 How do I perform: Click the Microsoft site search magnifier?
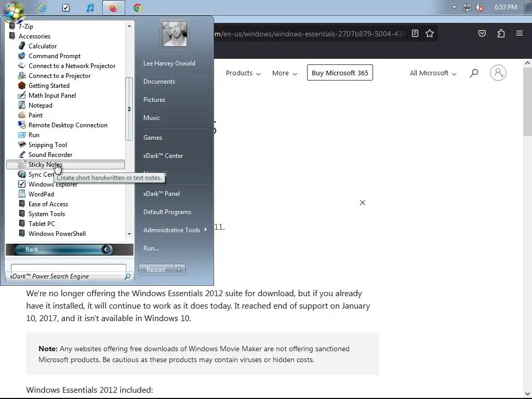pyautogui.click(x=474, y=73)
